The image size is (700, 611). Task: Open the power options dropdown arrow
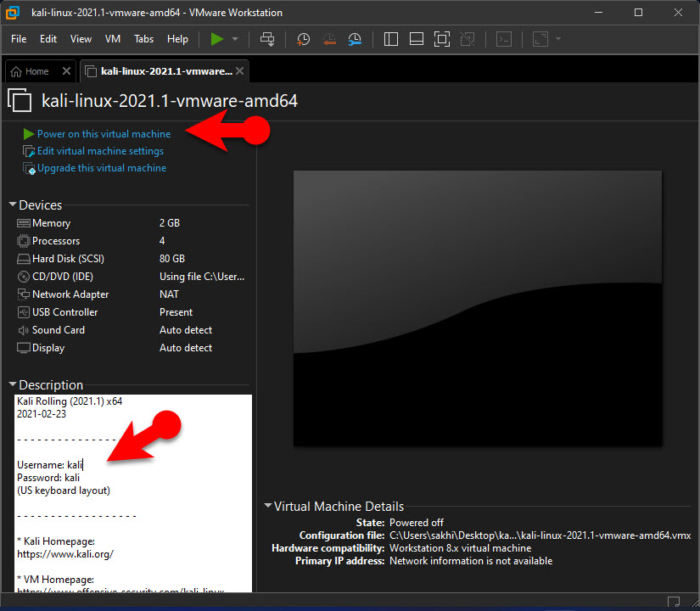[x=235, y=39]
